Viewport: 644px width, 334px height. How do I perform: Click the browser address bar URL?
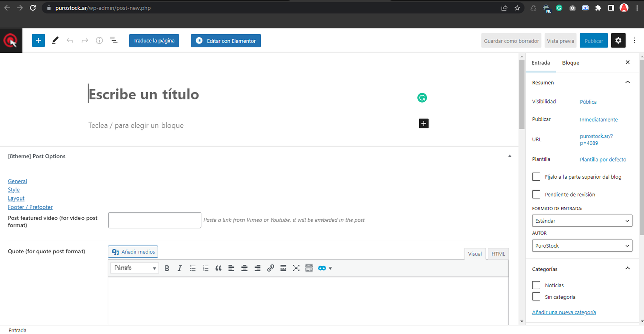click(x=103, y=8)
